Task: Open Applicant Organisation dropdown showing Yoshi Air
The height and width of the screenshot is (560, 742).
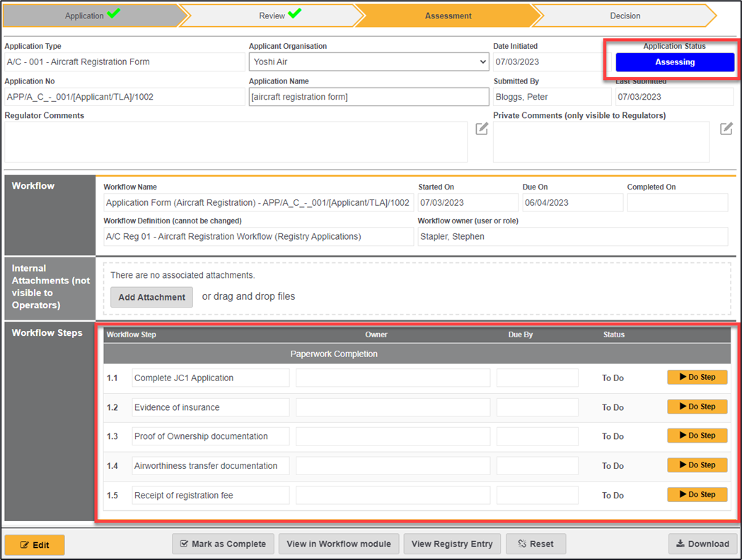Action: [369, 62]
